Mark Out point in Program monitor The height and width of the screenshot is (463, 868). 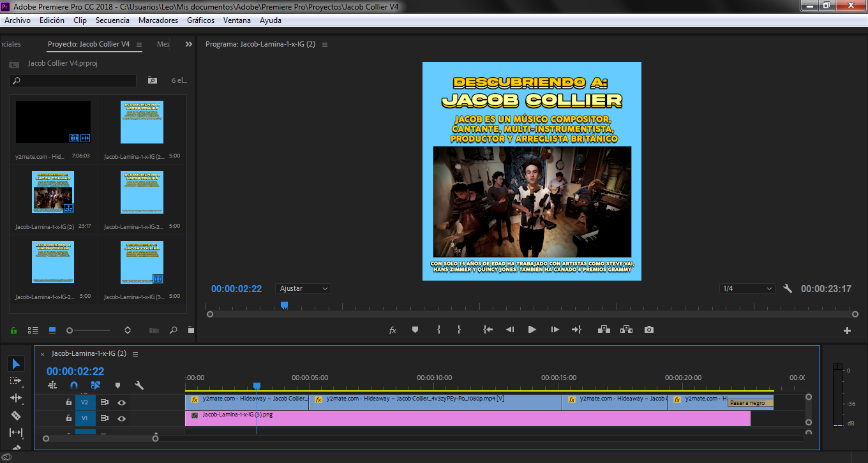459,330
